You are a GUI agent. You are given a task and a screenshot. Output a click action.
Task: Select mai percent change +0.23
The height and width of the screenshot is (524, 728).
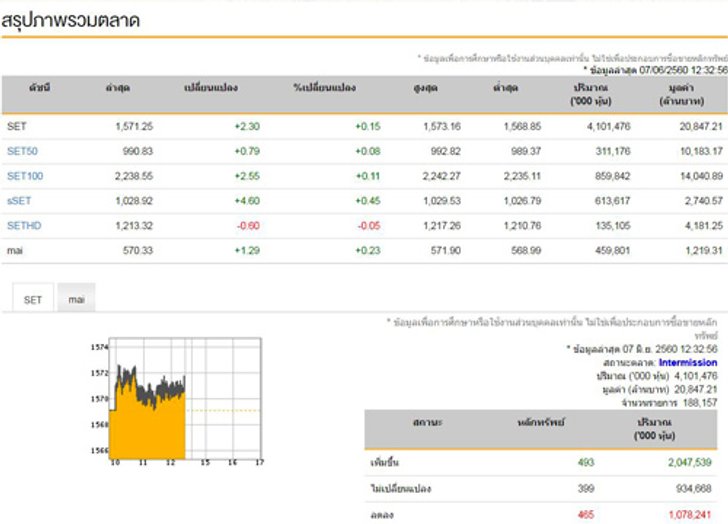coord(368,251)
